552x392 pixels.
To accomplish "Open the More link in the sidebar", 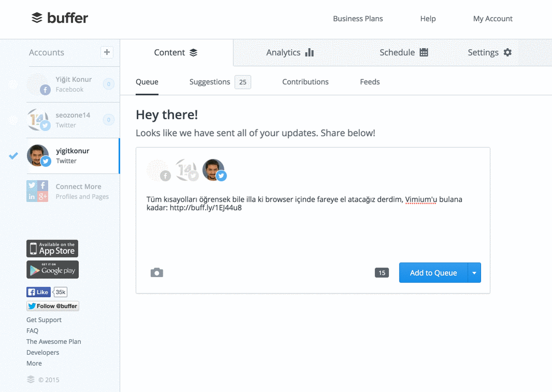I will point(34,363).
